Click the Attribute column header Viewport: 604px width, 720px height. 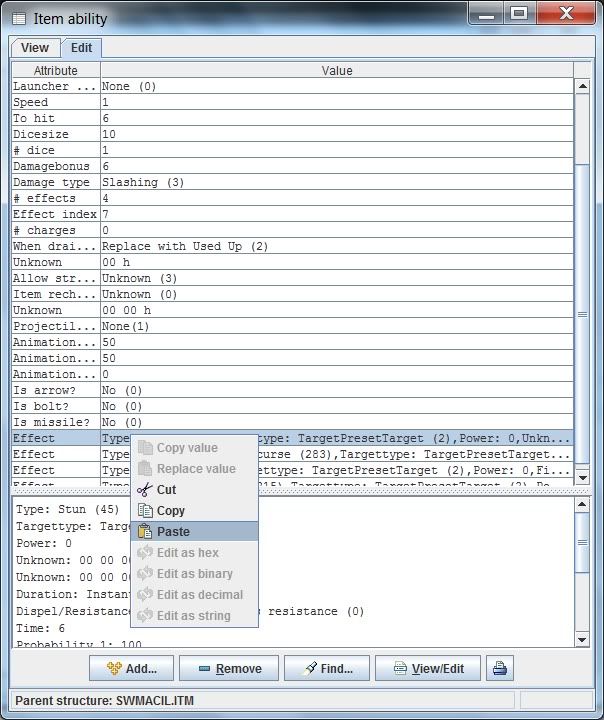56,71
